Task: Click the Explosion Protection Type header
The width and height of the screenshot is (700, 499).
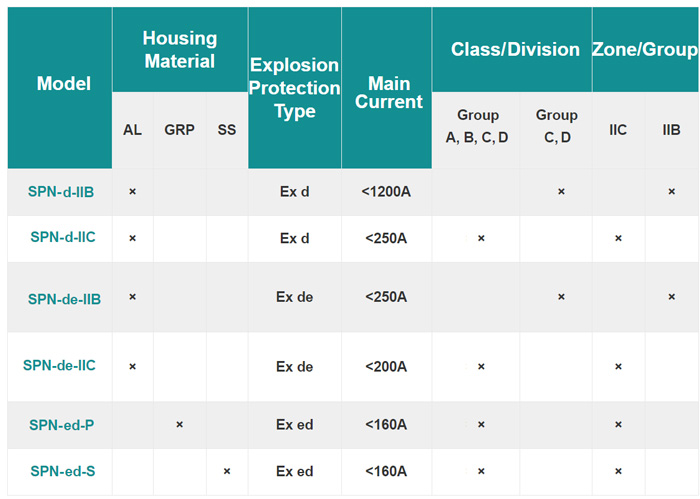Action: click(294, 88)
